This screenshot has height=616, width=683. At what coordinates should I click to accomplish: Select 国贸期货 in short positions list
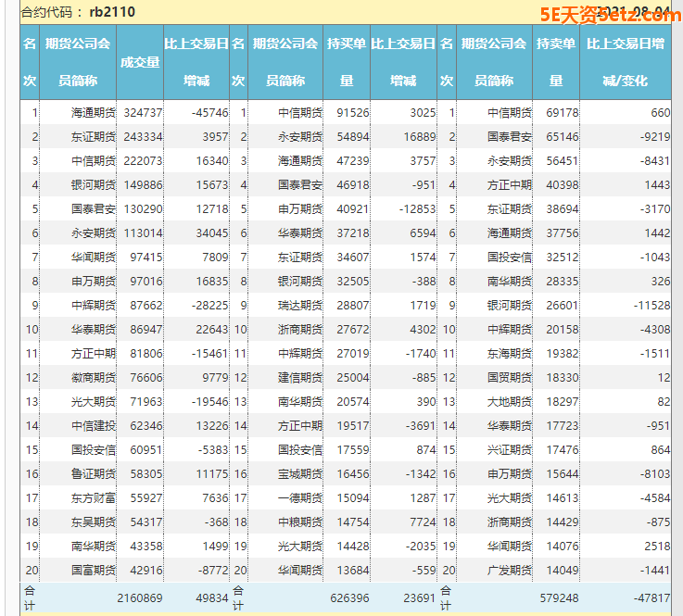point(509,378)
